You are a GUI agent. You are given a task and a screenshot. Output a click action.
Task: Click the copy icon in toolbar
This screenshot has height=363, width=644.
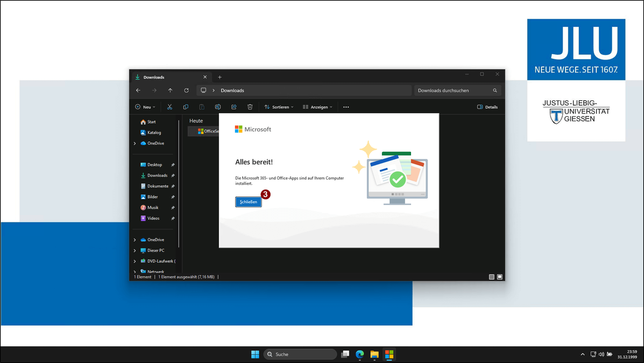186,107
